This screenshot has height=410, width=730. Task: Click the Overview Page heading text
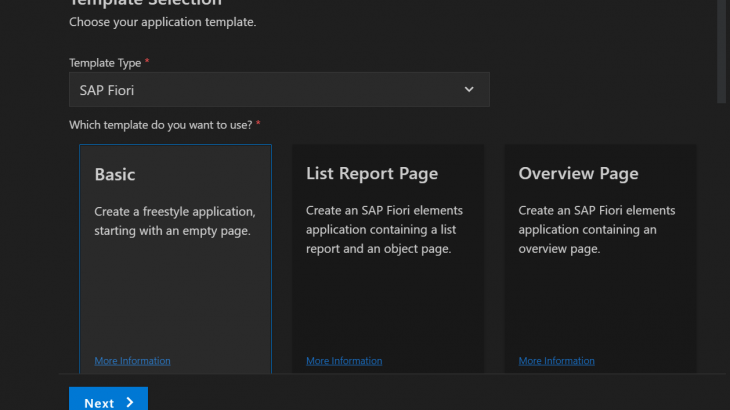click(x=578, y=174)
